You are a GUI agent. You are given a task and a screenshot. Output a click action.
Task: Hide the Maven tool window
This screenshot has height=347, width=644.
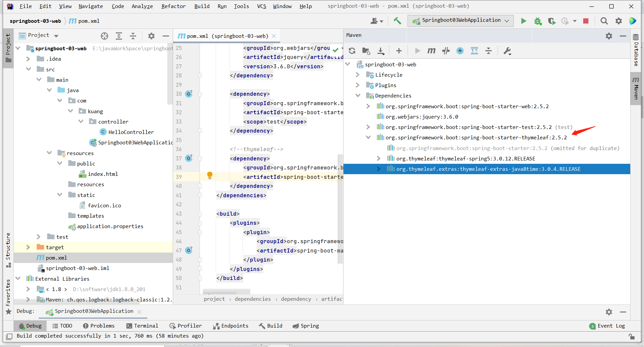[623, 36]
